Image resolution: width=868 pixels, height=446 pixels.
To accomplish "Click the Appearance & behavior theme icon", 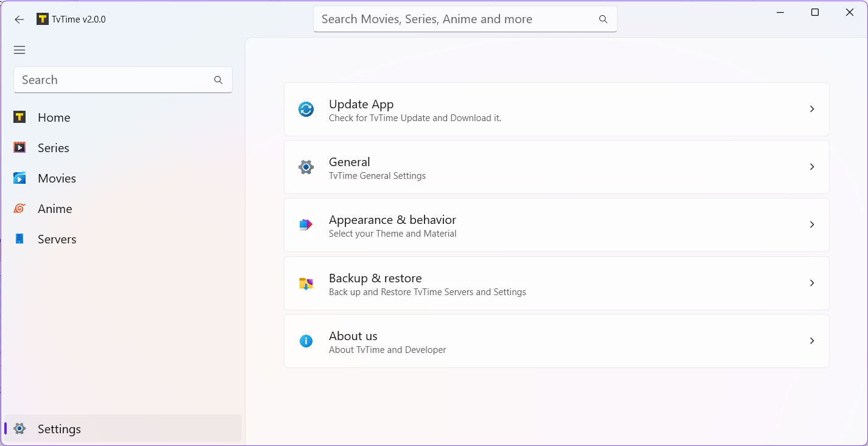I will pyautogui.click(x=306, y=225).
